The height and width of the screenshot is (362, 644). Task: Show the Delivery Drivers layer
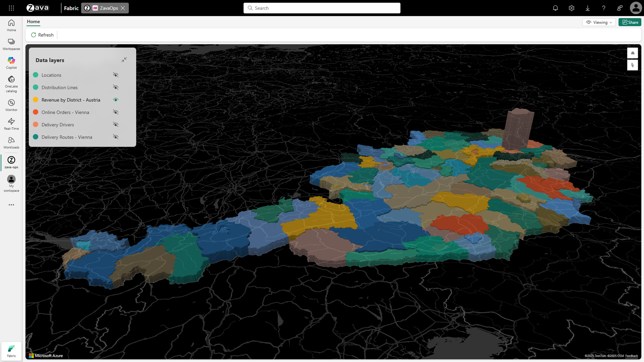pos(116,124)
